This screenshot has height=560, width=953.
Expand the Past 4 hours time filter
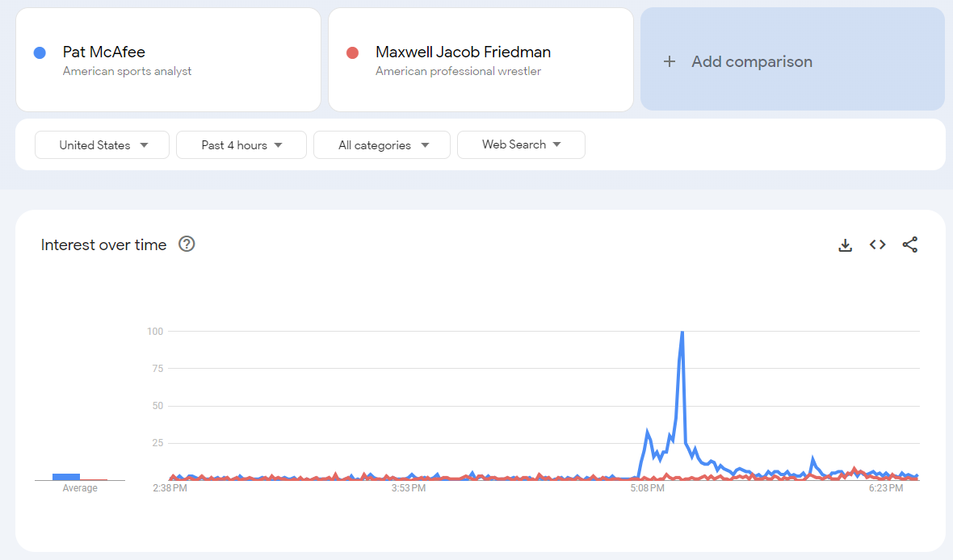[x=241, y=145]
